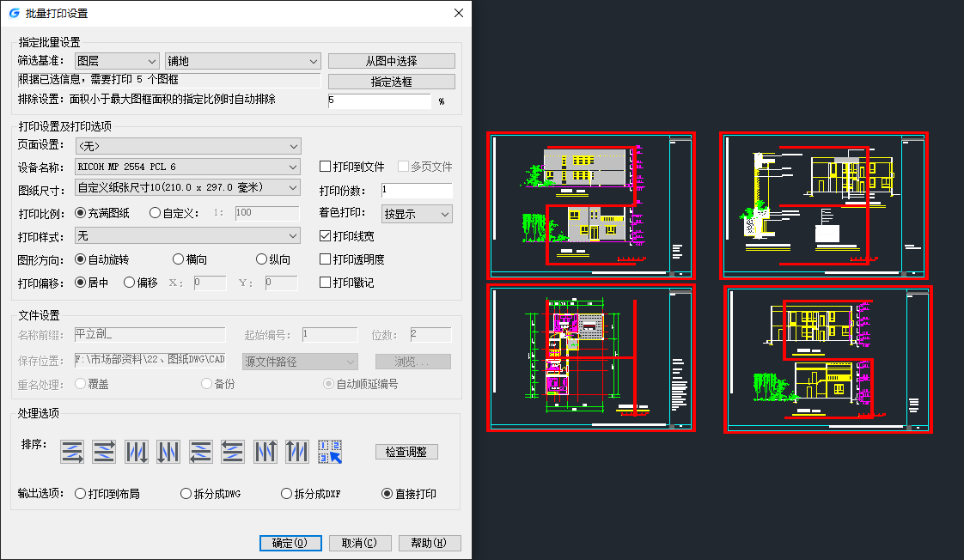The height and width of the screenshot is (560, 964).
Task: Select 备份 rename handling option
Action: point(218,384)
